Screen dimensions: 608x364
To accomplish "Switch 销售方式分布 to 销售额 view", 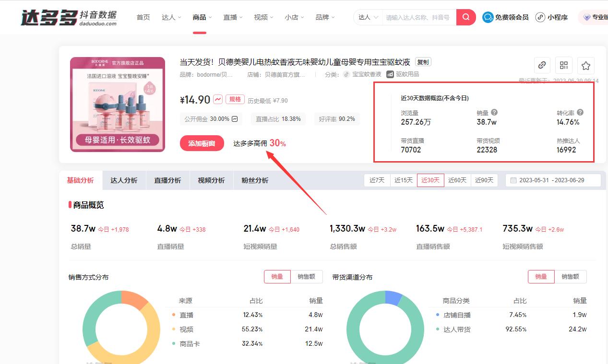I will click(307, 276).
